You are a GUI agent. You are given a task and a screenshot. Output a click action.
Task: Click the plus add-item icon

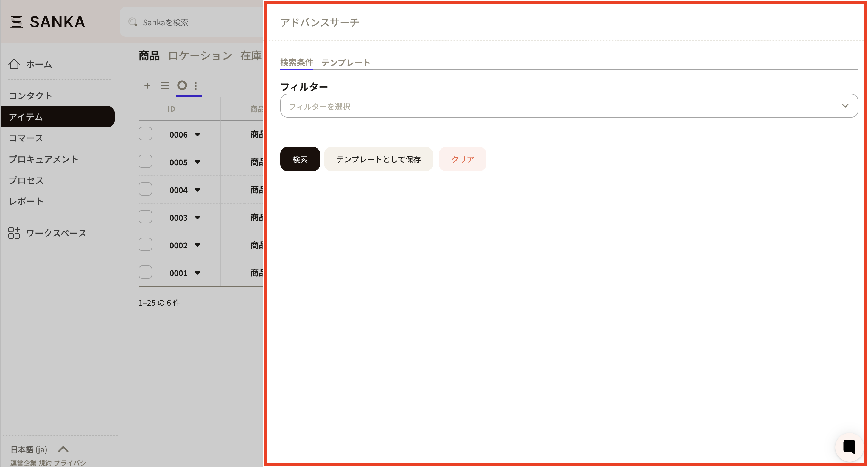click(x=147, y=85)
